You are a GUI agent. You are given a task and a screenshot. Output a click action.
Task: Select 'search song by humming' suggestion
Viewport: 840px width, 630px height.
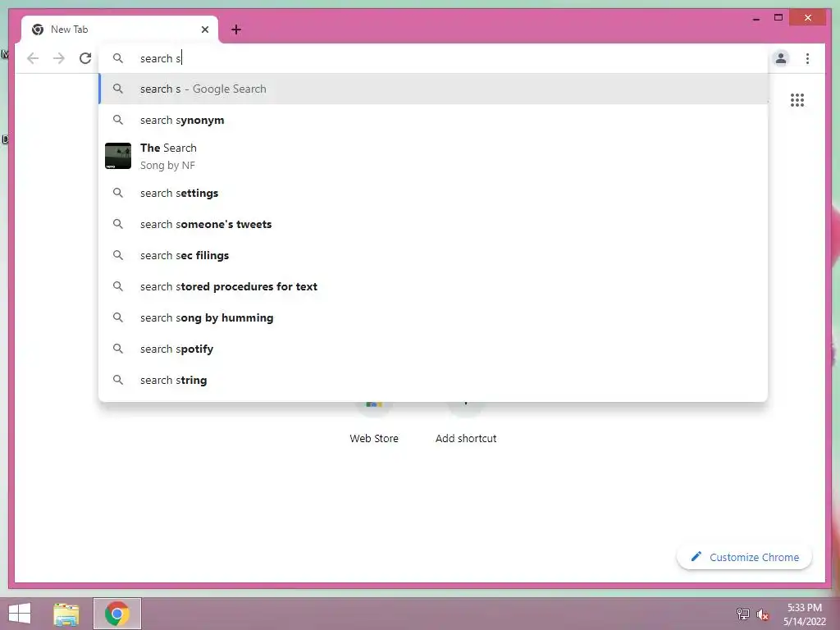pos(433,317)
